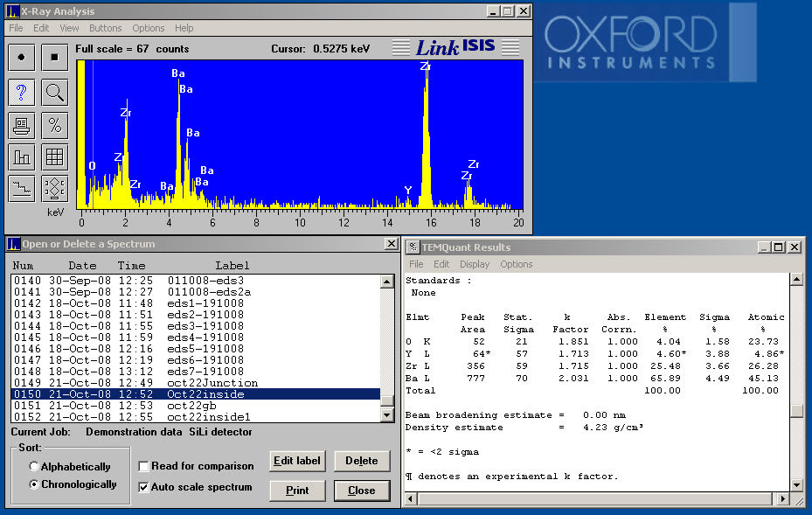812x515 pixels.
Task: Click Zr L row in TEMQuant results
Action: [x=592, y=365]
